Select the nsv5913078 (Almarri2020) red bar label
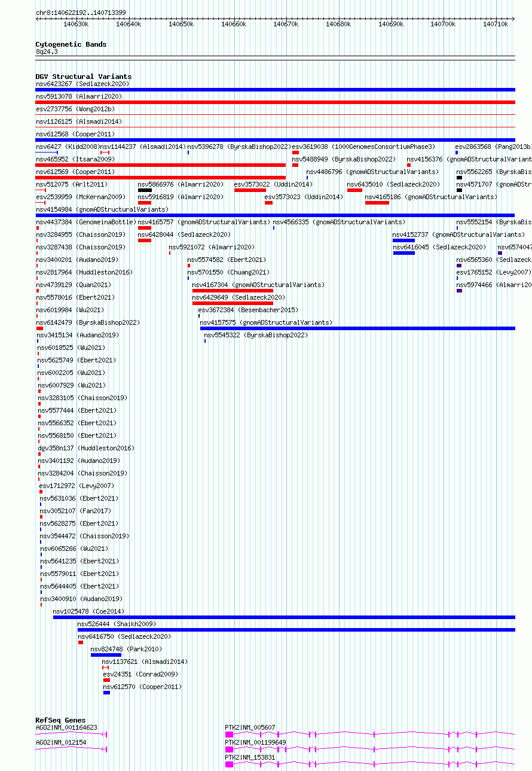 pos(79,96)
